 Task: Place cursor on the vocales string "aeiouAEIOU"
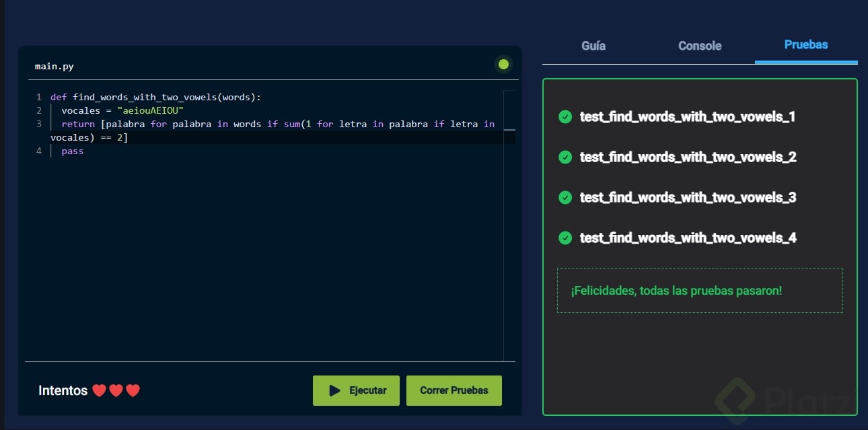coord(150,110)
